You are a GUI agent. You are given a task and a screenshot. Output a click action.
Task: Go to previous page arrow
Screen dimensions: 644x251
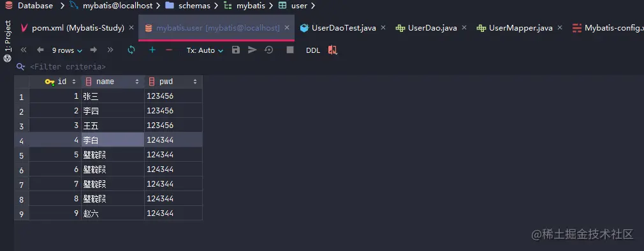click(40, 50)
